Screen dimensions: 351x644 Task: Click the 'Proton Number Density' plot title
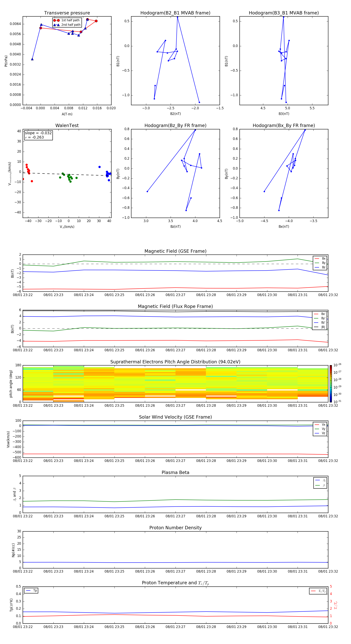[x=175, y=528]
